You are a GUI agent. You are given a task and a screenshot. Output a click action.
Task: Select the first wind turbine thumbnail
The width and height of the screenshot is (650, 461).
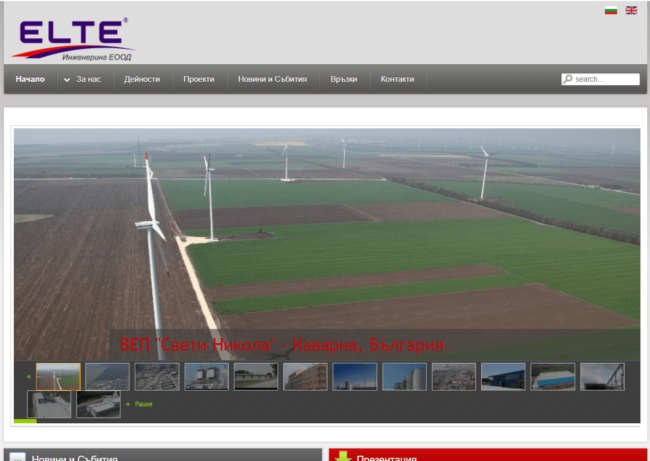tap(58, 376)
